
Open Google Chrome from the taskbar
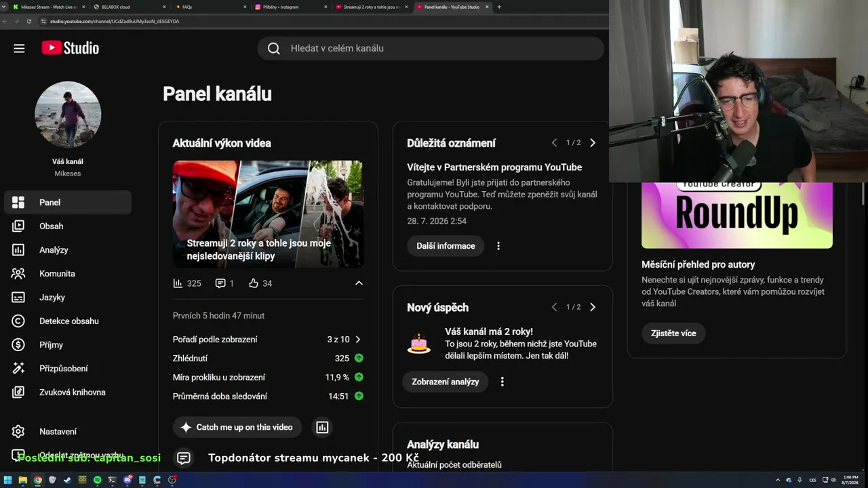pos(37,480)
